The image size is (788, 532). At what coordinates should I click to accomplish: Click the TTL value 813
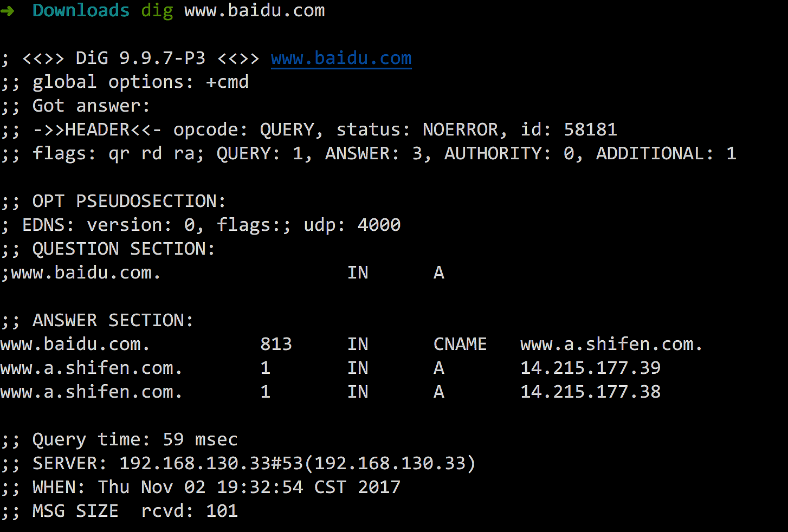click(276, 344)
